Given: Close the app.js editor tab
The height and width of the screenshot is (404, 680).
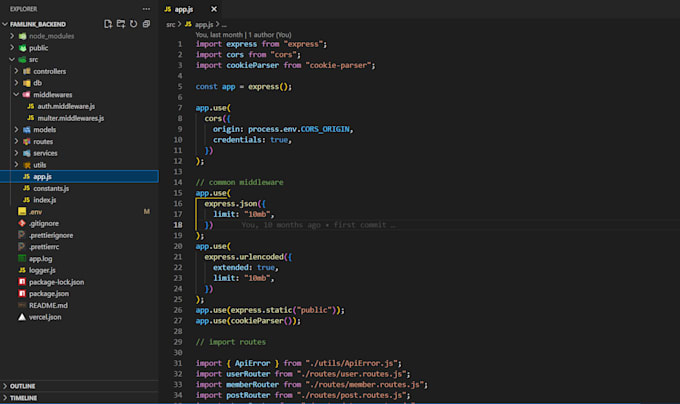Looking at the screenshot, I should tap(214, 9).
